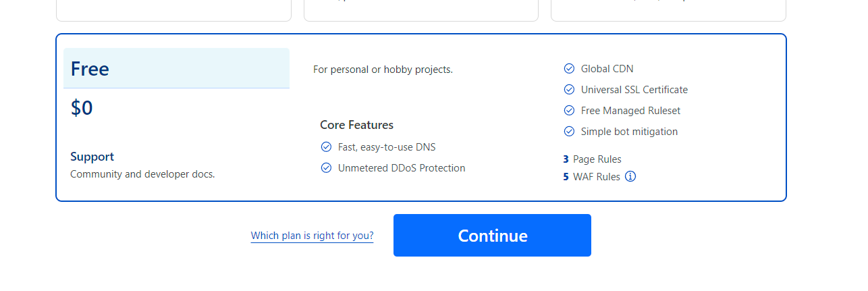868x291 pixels.
Task: Click the Unmetered DDoS Protection checkmark icon
Action: point(326,167)
